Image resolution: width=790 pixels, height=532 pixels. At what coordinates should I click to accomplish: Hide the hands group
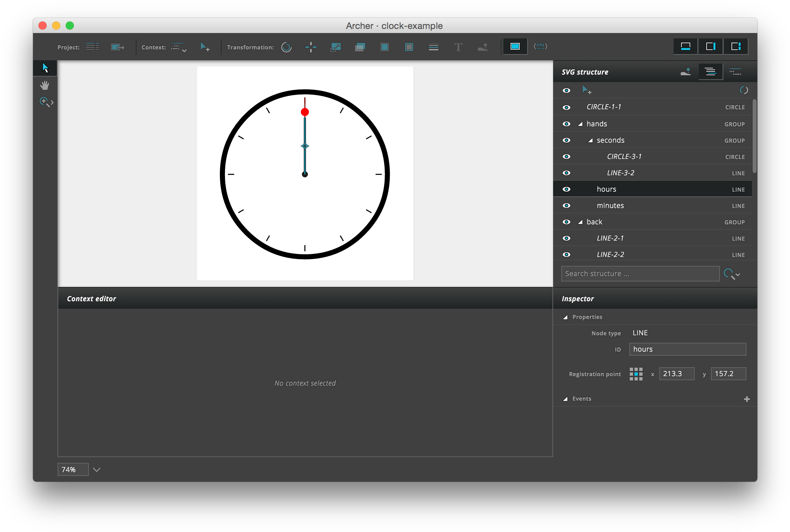pyautogui.click(x=566, y=124)
